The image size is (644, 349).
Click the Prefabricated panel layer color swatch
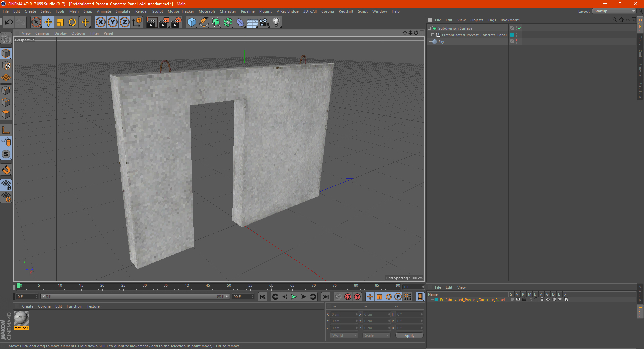(512, 35)
